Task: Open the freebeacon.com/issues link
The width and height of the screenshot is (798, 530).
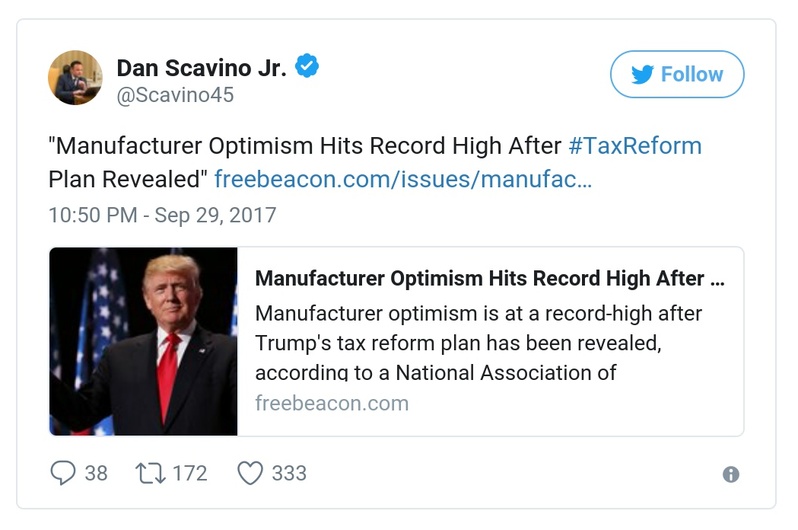Action: (x=403, y=180)
